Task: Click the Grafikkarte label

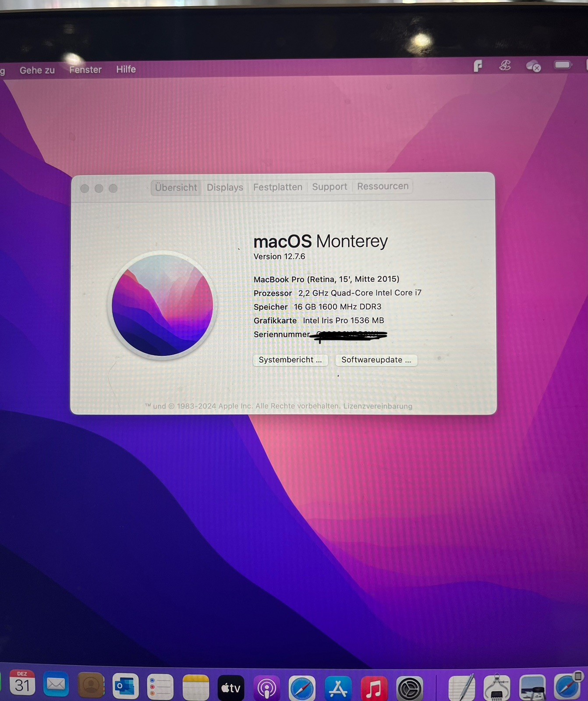Action: 275,321
